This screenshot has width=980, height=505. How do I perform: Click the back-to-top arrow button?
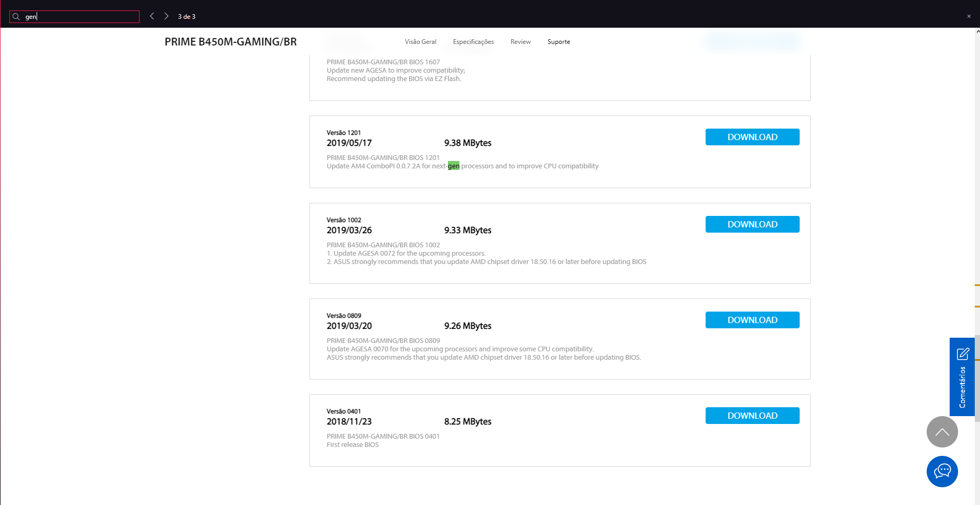pyautogui.click(x=942, y=432)
